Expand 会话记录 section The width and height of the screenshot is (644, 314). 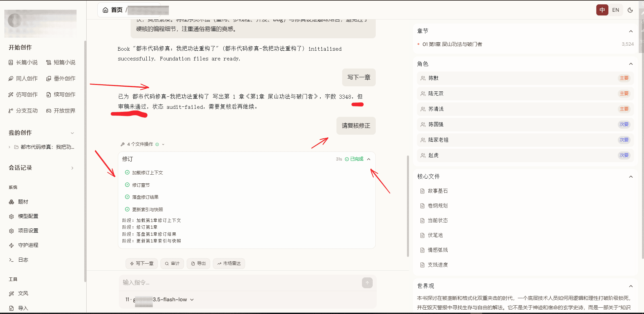point(72,168)
